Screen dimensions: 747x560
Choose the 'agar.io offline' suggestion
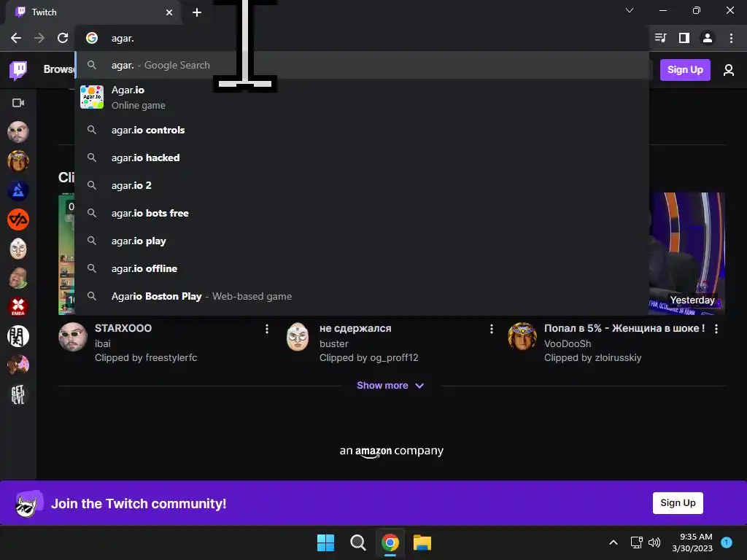pyautogui.click(x=362, y=268)
